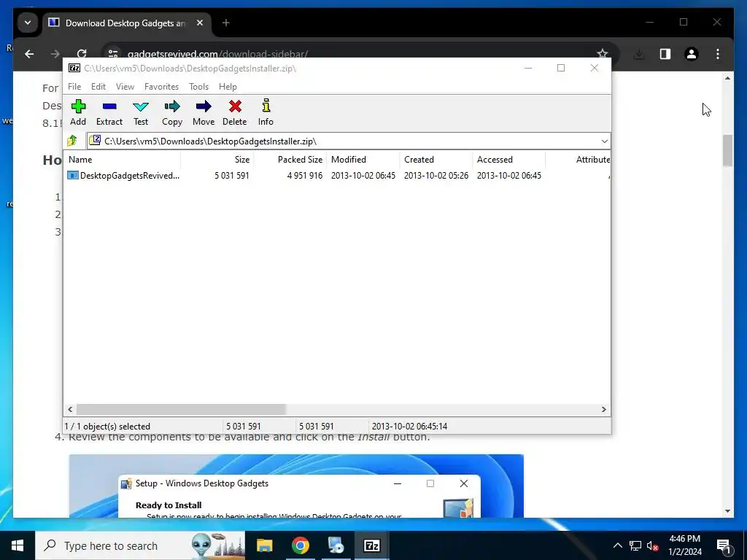The height and width of the screenshot is (560, 747).
Task: Delete the selected file with Delete icon
Action: [x=235, y=113]
